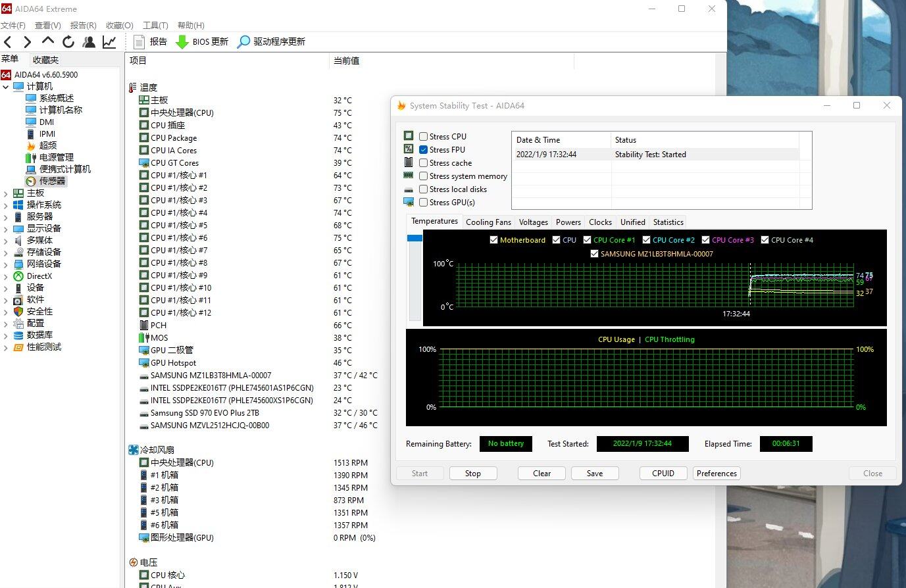Toggle the Motherboard graph checkbox

(493, 240)
